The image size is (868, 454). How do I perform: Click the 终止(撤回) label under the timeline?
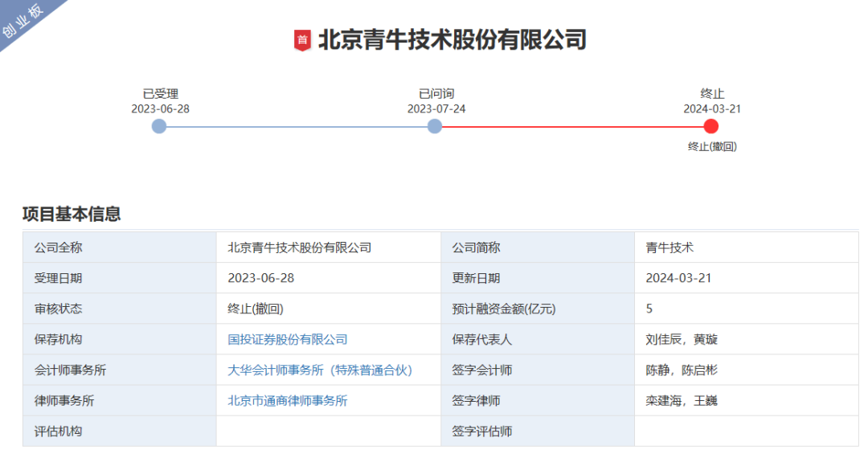click(x=712, y=146)
